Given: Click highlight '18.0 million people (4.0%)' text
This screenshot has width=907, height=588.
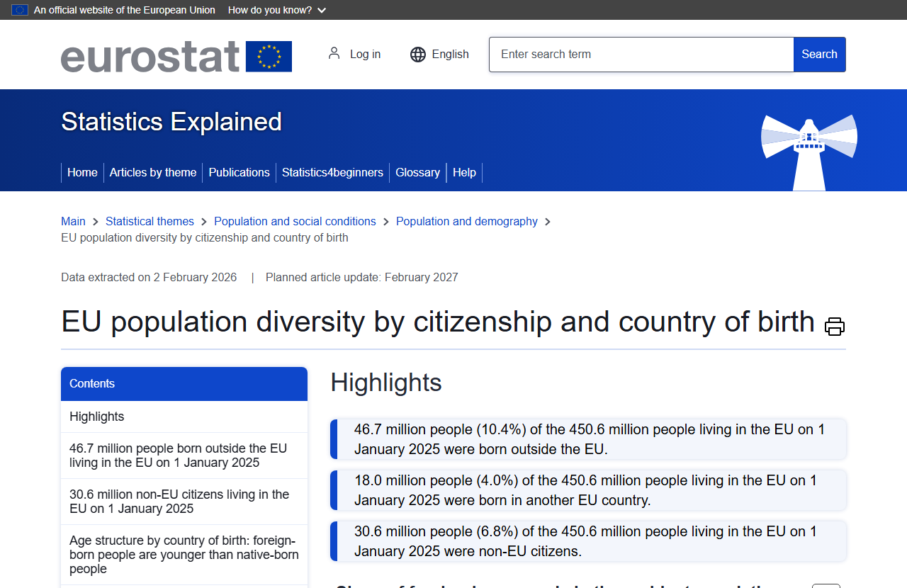Looking at the screenshot, I should 585,490.
